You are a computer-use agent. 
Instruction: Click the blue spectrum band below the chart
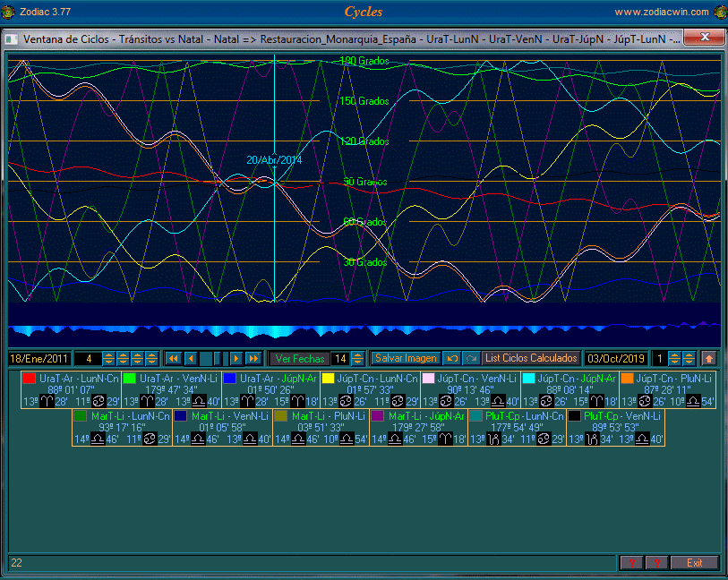coord(364,330)
